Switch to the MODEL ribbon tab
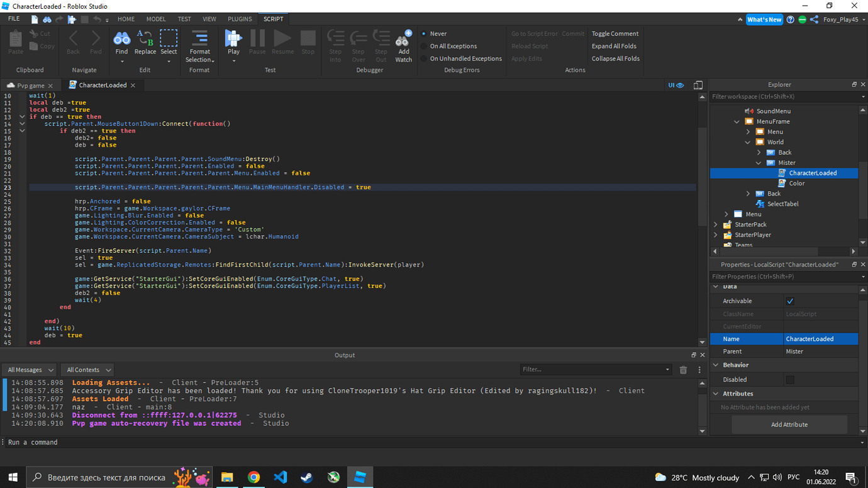Image resolution: width=868 pixels, height=488 pixels. point(155,18)
